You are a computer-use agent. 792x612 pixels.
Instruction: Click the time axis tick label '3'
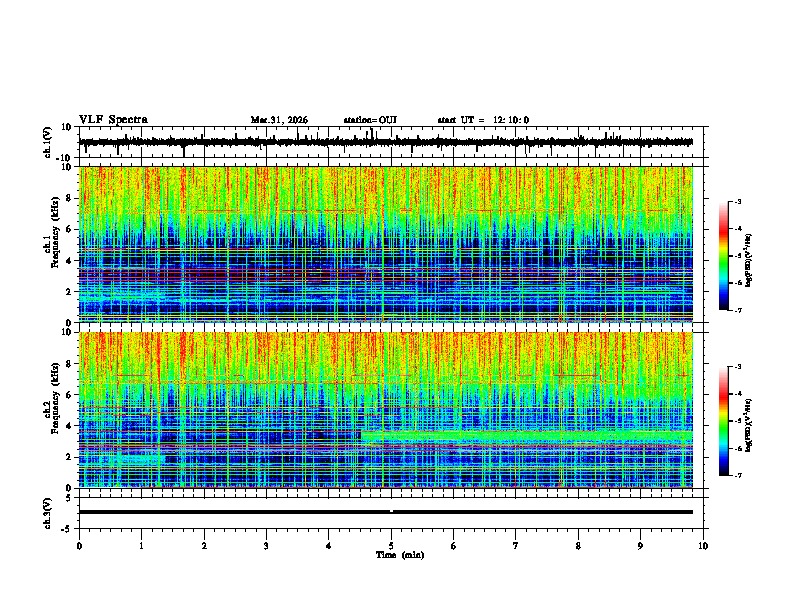tap(266, 546)
